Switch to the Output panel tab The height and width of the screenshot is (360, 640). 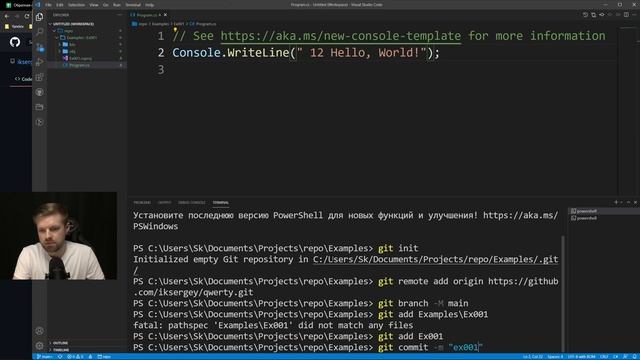tap(164, 202)
